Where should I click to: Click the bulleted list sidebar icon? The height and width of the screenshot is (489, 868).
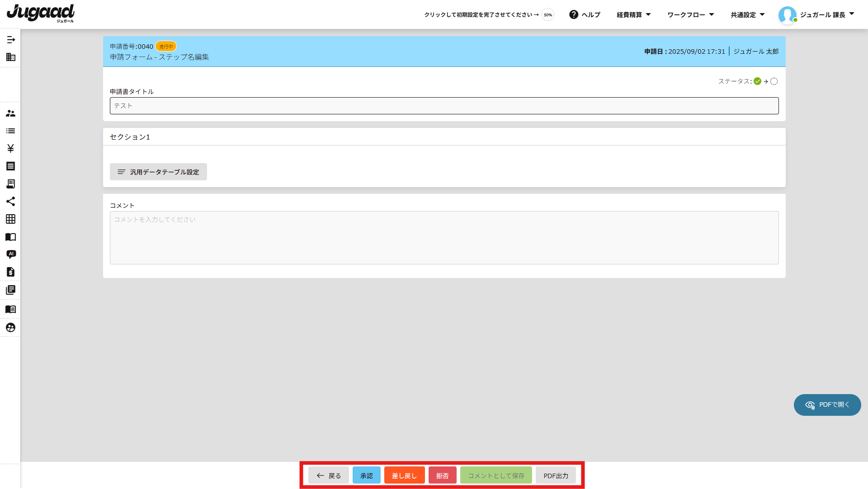(11, 131)
